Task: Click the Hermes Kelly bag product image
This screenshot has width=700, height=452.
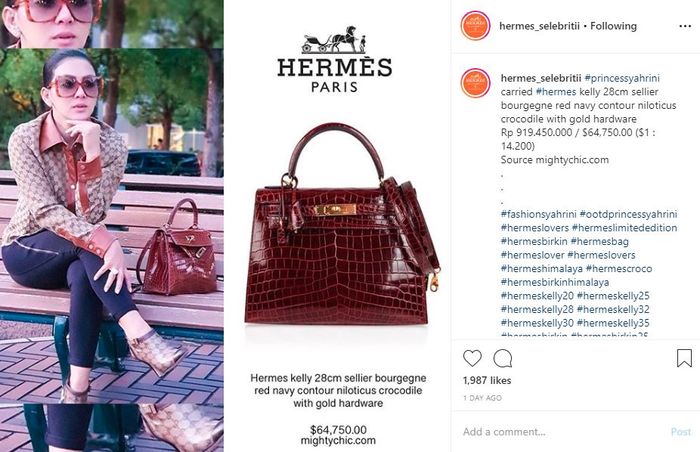Action: tap(342, 222)
